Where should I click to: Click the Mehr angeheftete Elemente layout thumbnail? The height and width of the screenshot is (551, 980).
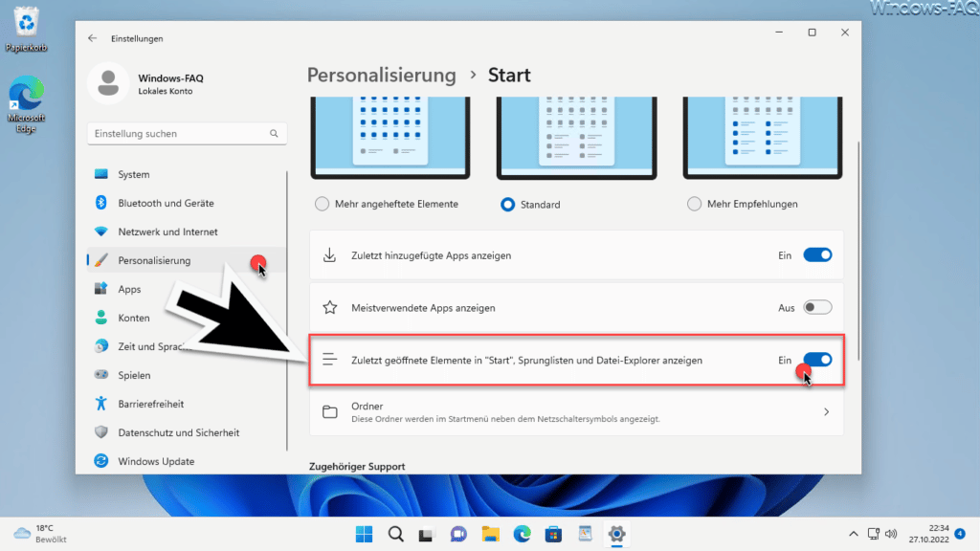tap(390, 138)
